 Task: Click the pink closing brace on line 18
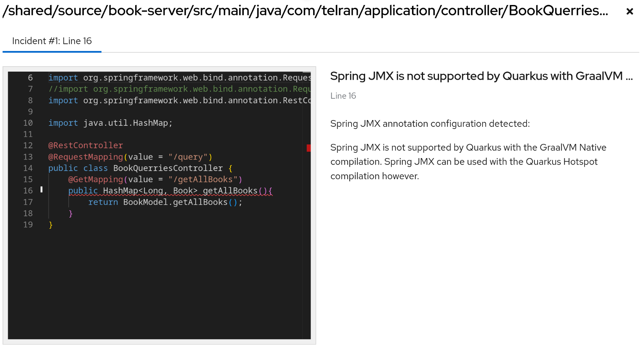70,213
